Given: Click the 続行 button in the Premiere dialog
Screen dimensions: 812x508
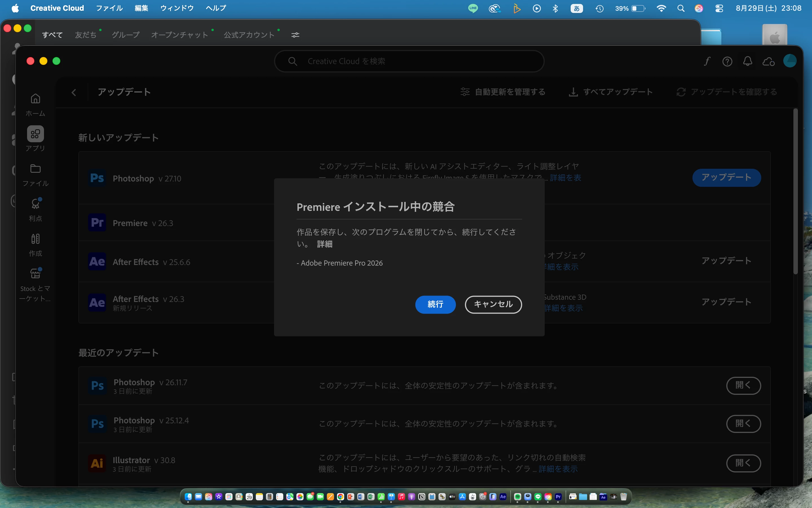Looking at the screenshot, I should [435, 305].
